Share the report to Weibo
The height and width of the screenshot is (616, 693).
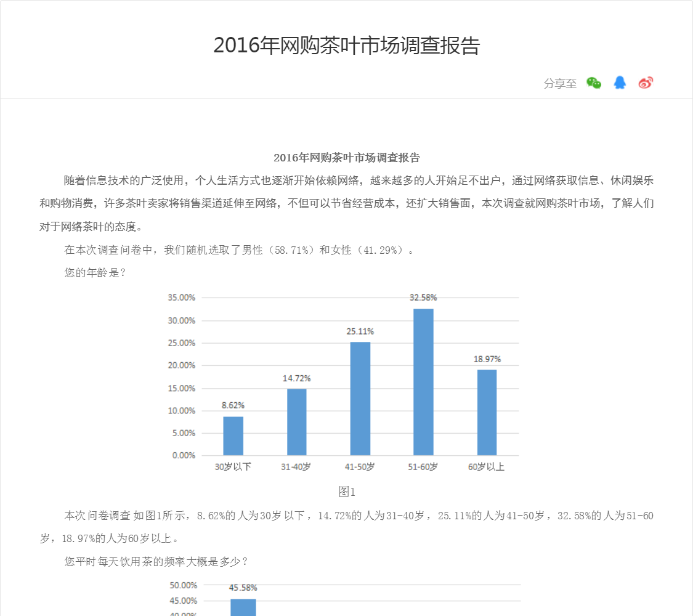tap(646, 83)
